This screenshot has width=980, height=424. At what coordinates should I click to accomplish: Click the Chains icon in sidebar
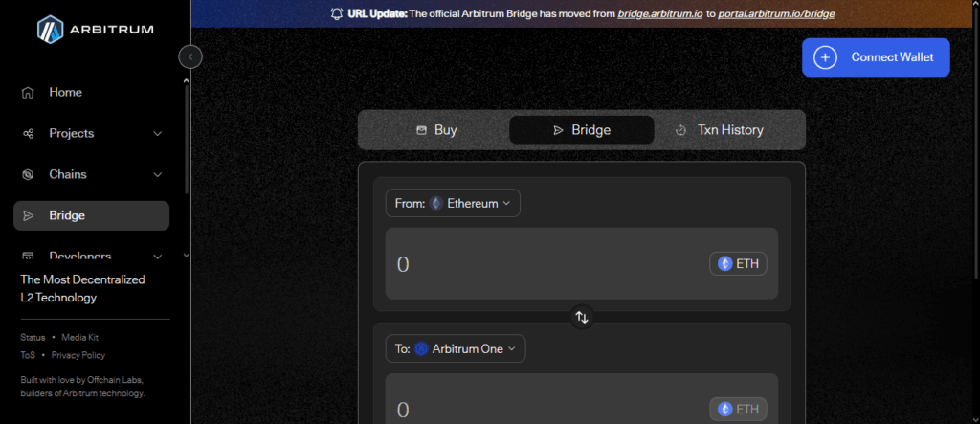point(29,175)
